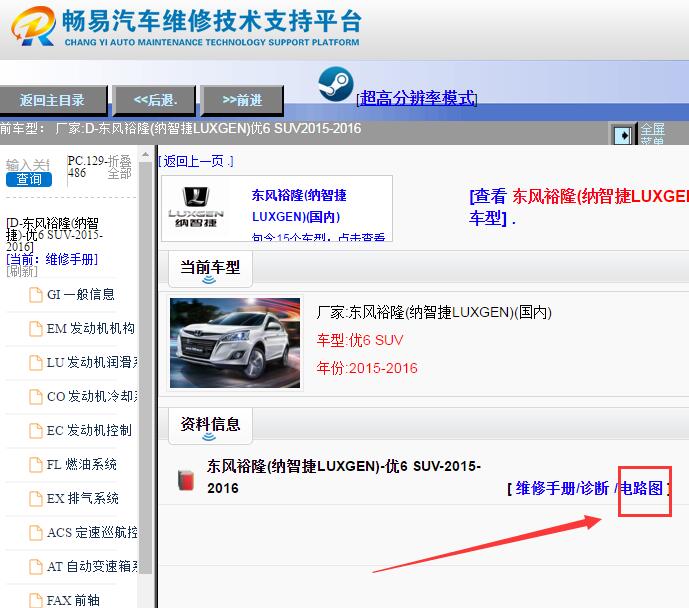Go forward with the >>前进 button

(242, 100)
